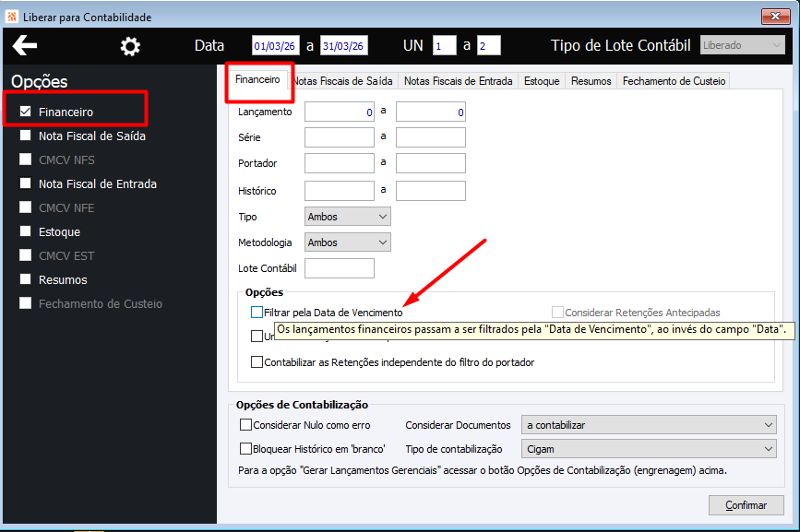Expand the Tipo de contabilização dropdown
This screenshot has width=800, height=532.
point(649,449)
